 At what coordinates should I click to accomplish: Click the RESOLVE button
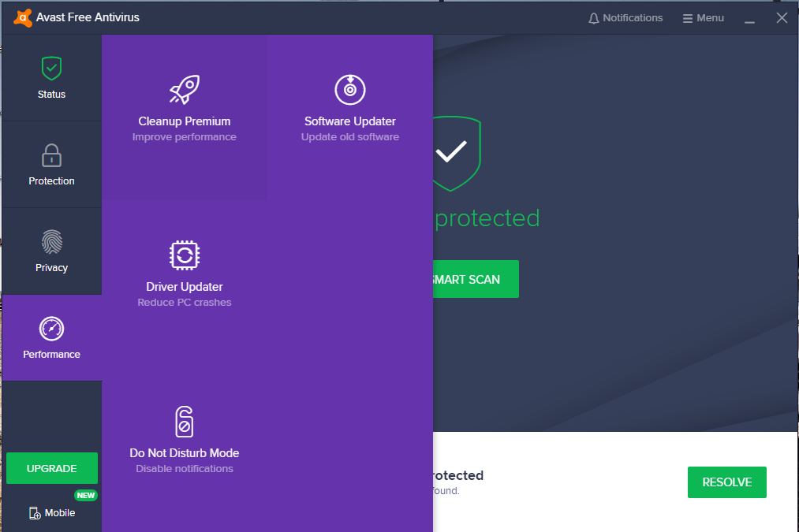(x=726, y=482)
